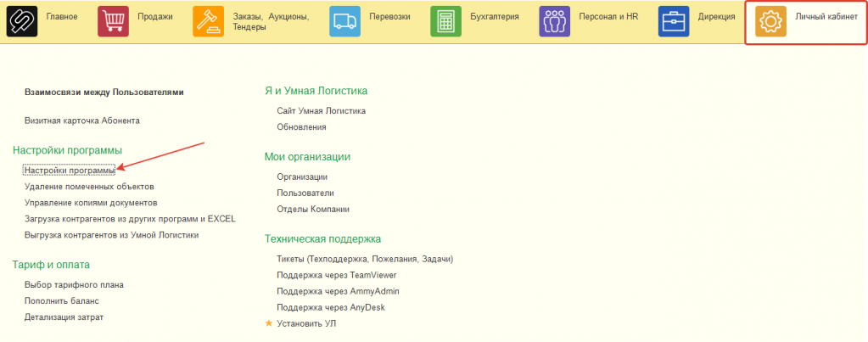
Task: Click the blue truck Перевозки icon
Action: tap(344, 21)
